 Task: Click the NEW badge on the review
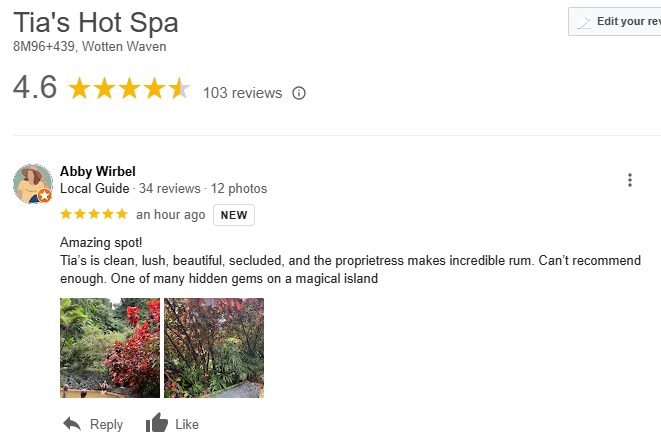pyautogui.click(x=233, y=215)
